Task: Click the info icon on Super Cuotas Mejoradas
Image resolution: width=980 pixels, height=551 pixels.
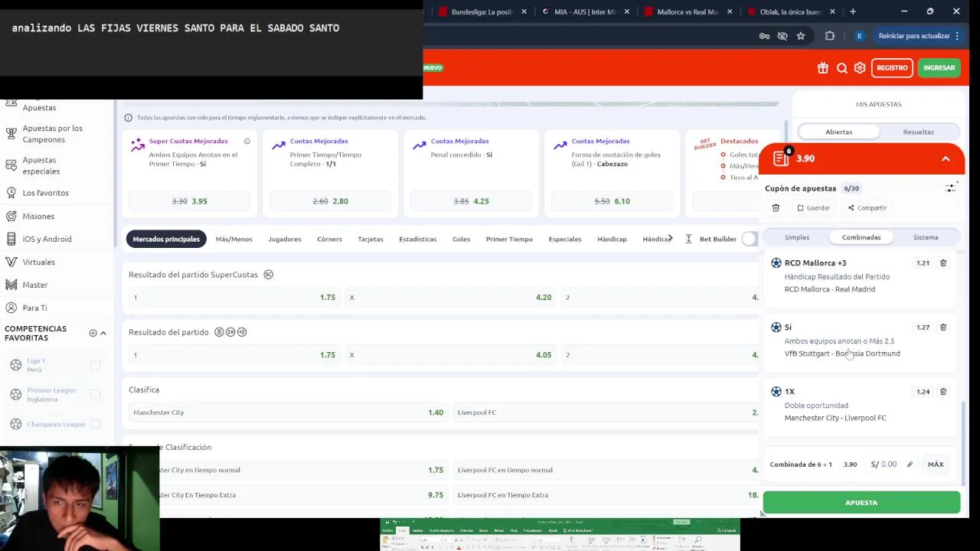Action: click(247, 142)
